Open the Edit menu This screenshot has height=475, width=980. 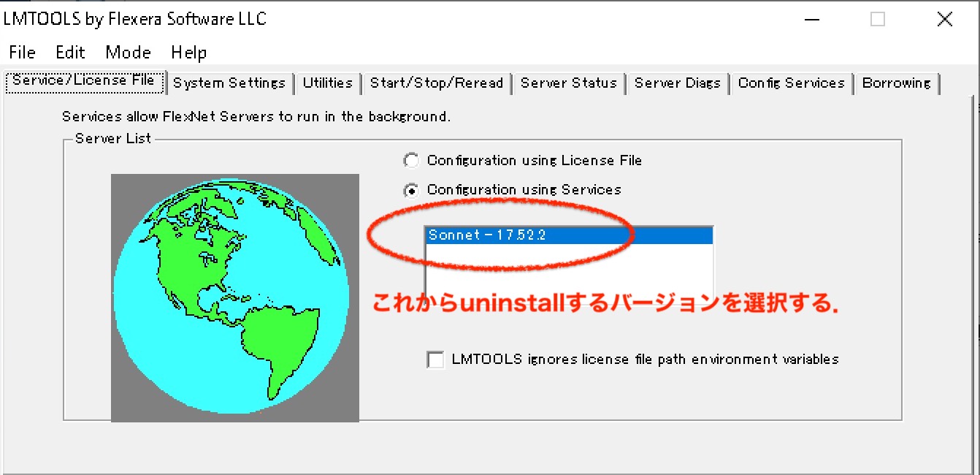coord(70,53)
